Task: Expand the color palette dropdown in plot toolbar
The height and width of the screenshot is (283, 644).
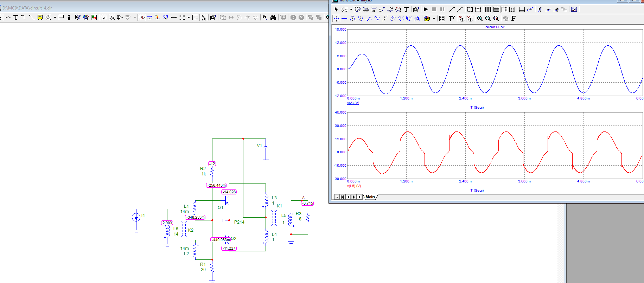Action: (434, 19)
